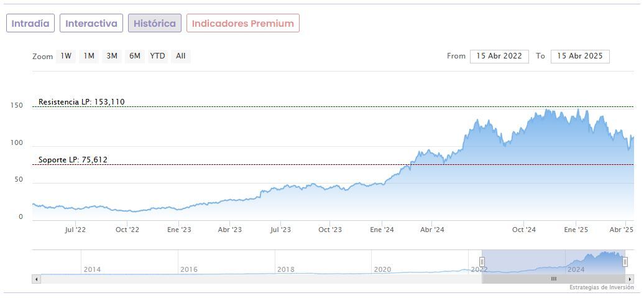Select the Histórica tab
The image size is (644, 298).
tap(155, 24)
